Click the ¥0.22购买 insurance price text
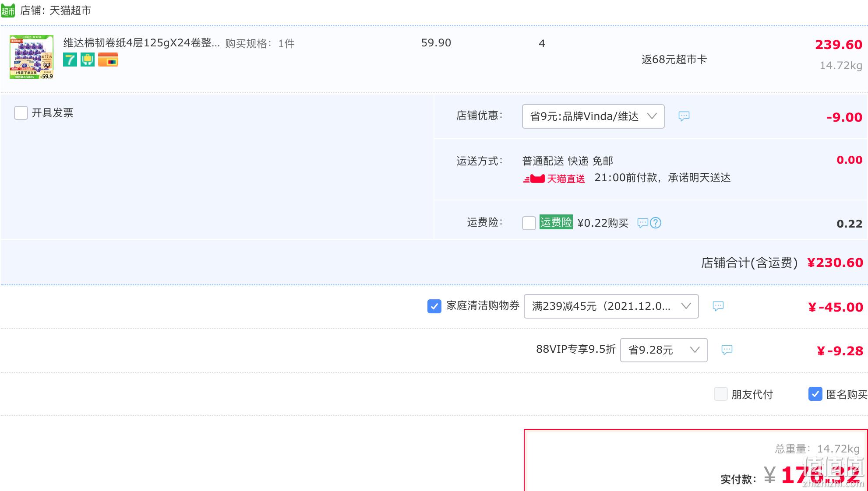868x491 pixels. pyautogui.click(x=603, y=223)
